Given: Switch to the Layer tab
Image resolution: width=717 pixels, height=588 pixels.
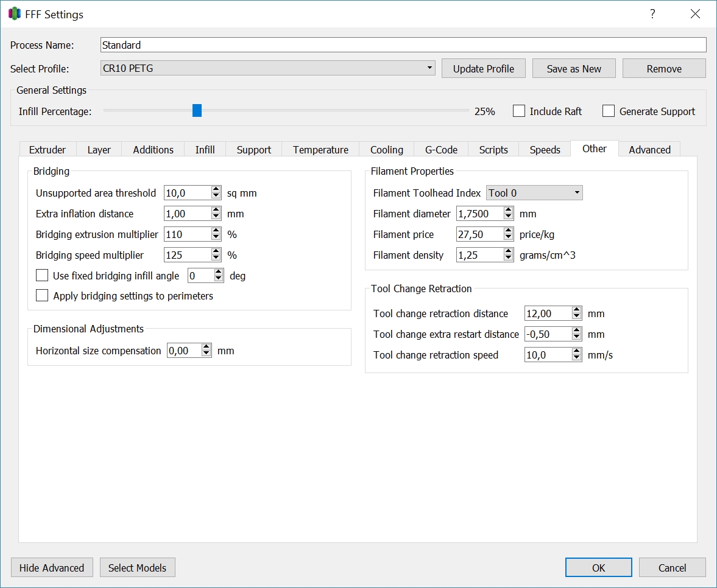Looking at the screenshot, I should (99, 149).
